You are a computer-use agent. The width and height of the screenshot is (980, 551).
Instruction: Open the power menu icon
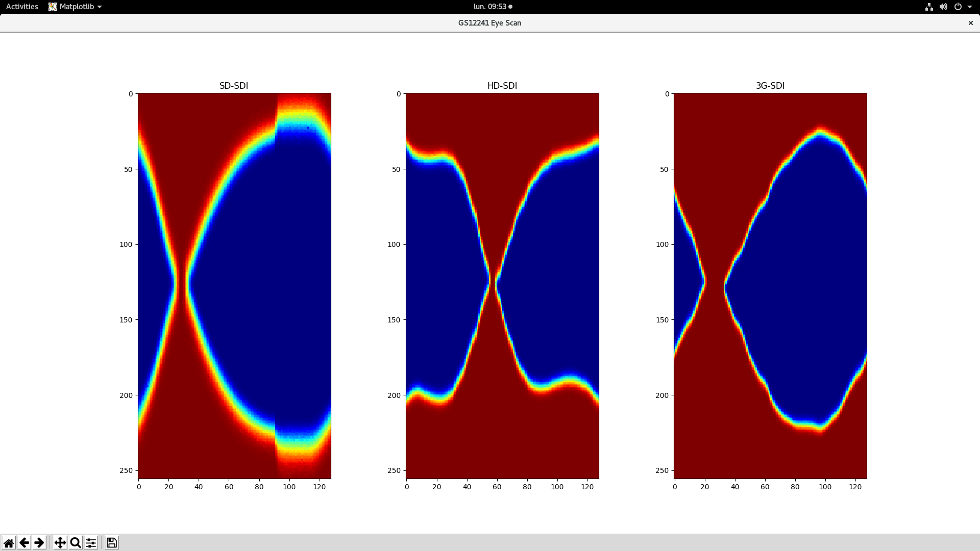pos(958,7)
